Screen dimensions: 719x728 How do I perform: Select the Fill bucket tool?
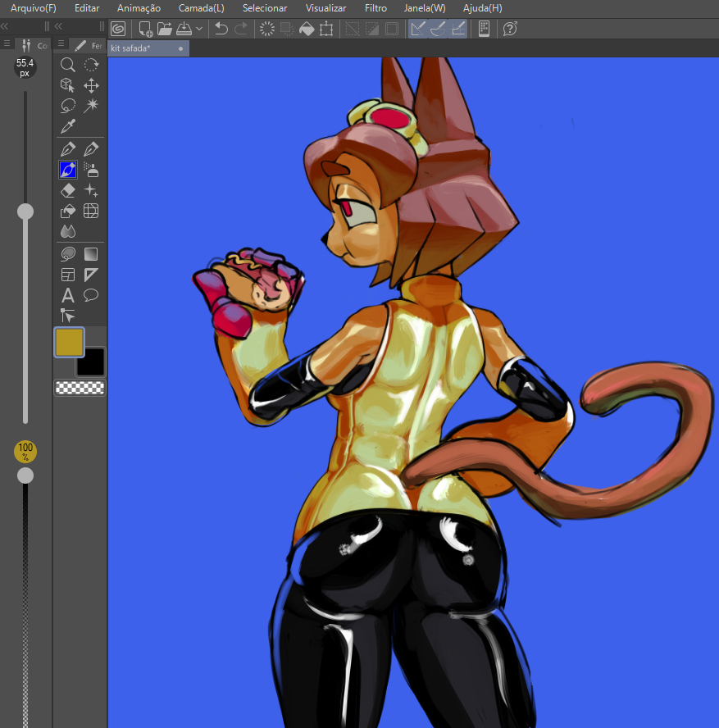click(68, 212)
